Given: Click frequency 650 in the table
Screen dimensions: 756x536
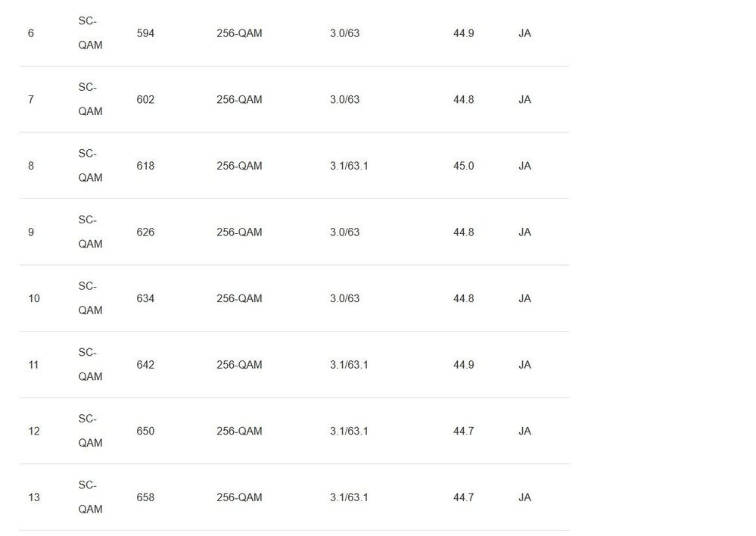Looking at the screenshot, I should 145,431.
